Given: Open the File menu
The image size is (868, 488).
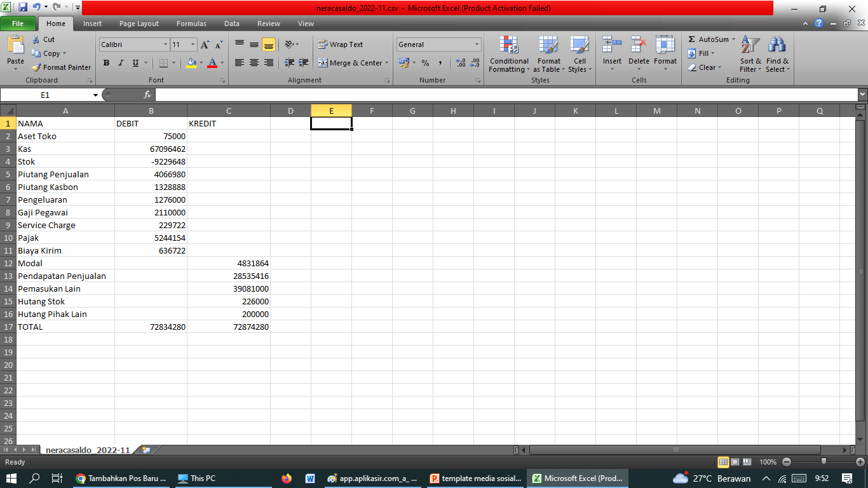Looking at the screenshot, I should click(x=18, y=23).
